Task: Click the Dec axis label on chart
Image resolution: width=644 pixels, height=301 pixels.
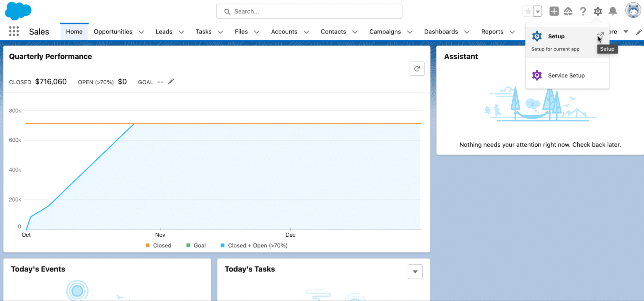Action: click(290, 235)
